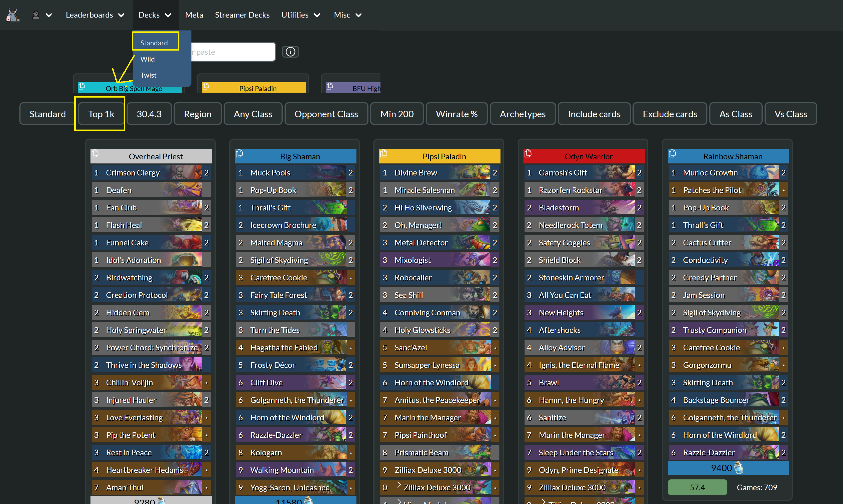The width and height of the screenshot is (843, 504).
Task: Copy the Rainbow Shaman deck code
Action: pyautogui.click(x=672, y=154)
